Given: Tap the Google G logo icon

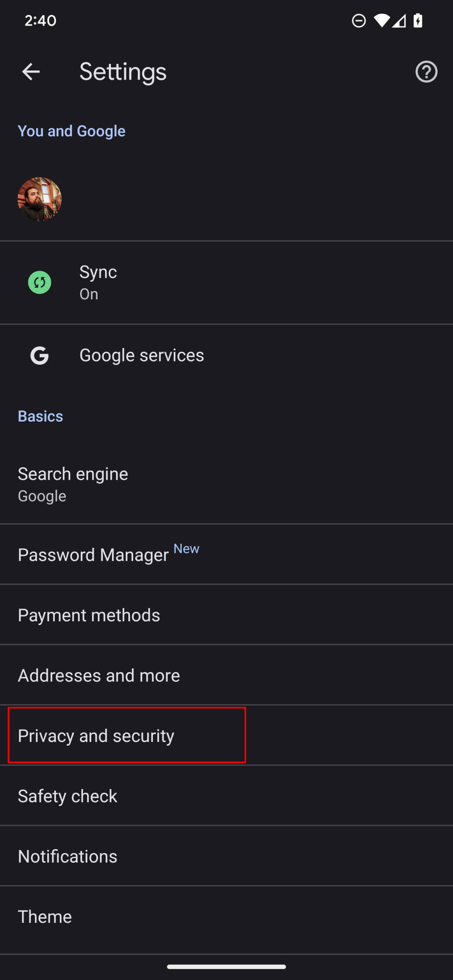Looking at the screenshot, I should point(39,355).
